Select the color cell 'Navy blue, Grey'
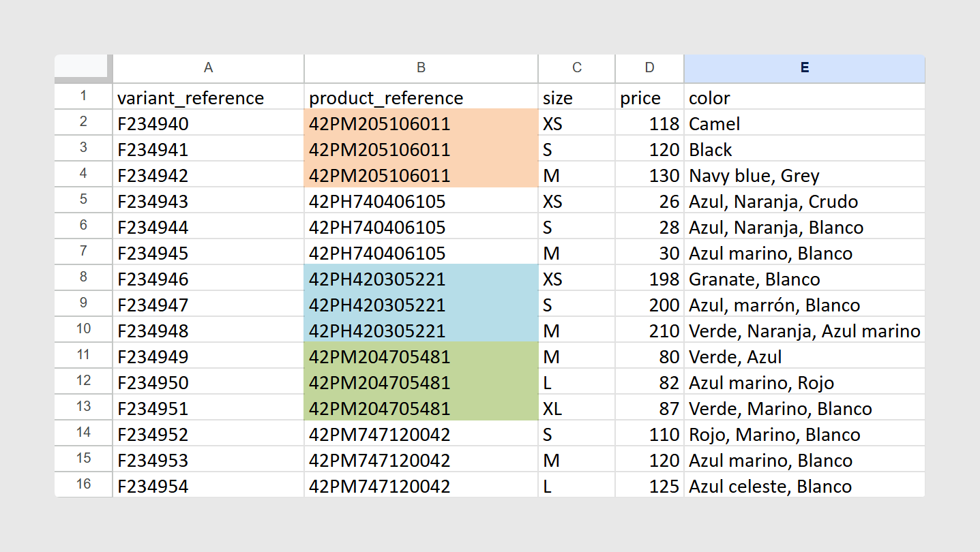 (805, 174)
